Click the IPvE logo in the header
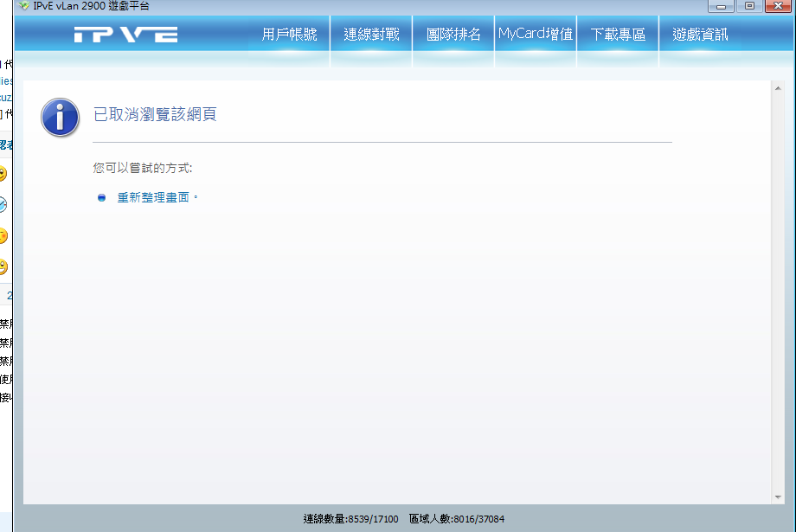 125,35
